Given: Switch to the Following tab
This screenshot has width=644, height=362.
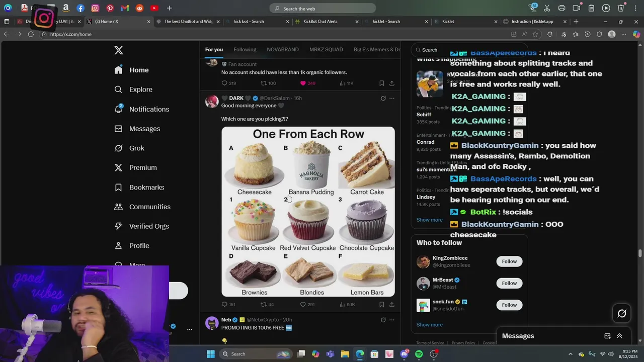Looking at the screenshot, I should 245,49.
